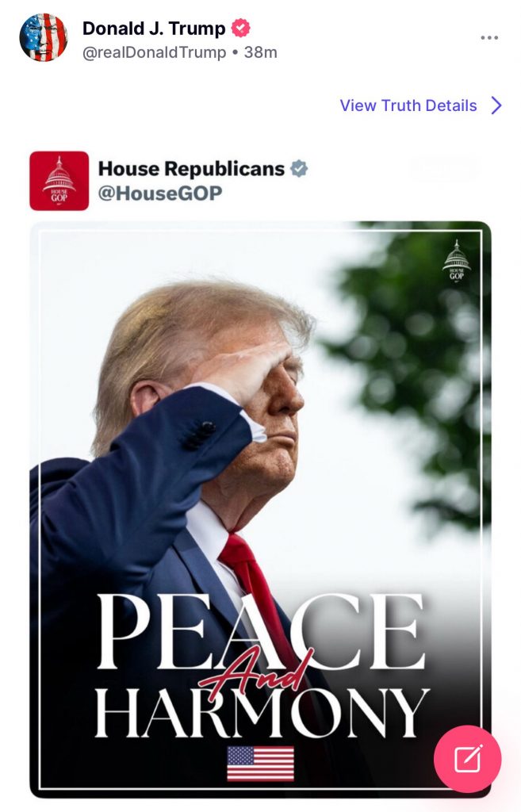Open the View Truth Details link
Screen dimensions: 521x812
pyautogui.click(x=408, y=105)
